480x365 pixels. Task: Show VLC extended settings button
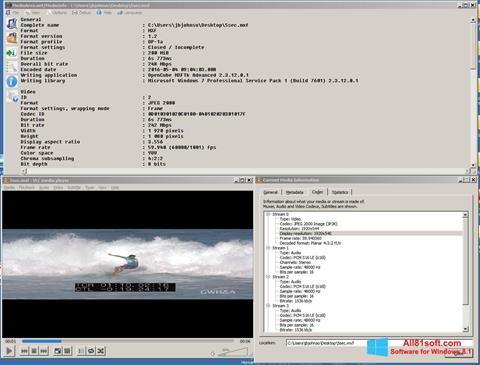point(67,351)
